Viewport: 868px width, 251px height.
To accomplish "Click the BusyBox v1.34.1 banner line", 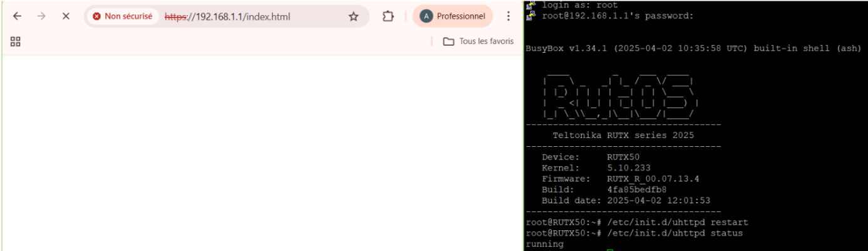I will click(693, 48).
